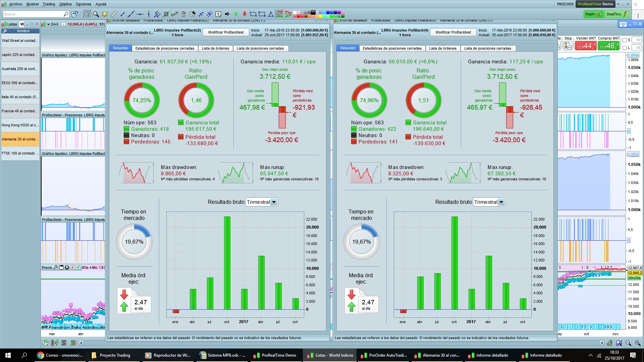Select the magnifier zoom tool

click(x=96, y=14)
